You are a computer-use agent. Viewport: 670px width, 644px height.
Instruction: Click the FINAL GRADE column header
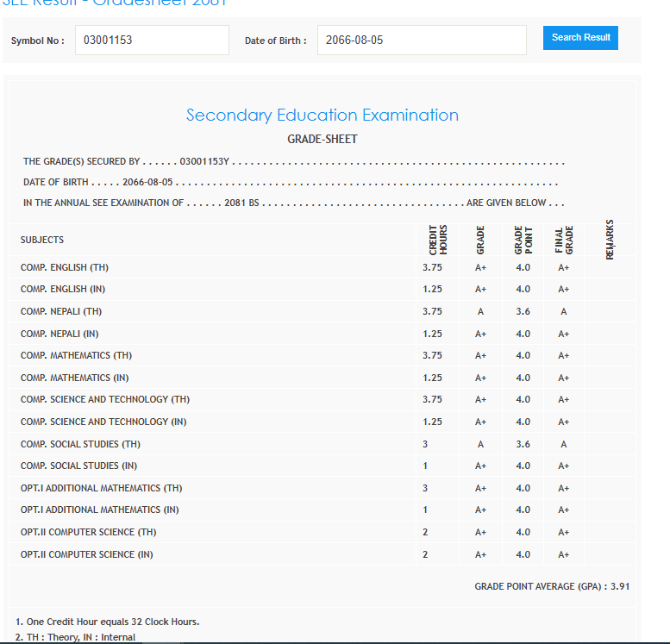pos(564,240)
